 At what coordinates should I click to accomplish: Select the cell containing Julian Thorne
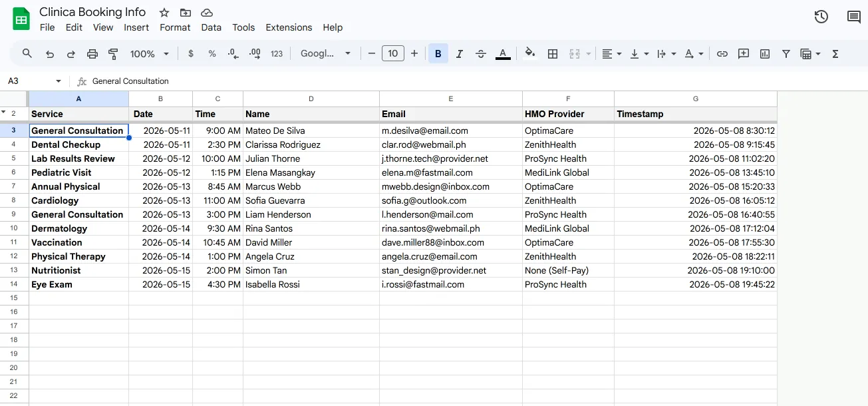point(311,158)
